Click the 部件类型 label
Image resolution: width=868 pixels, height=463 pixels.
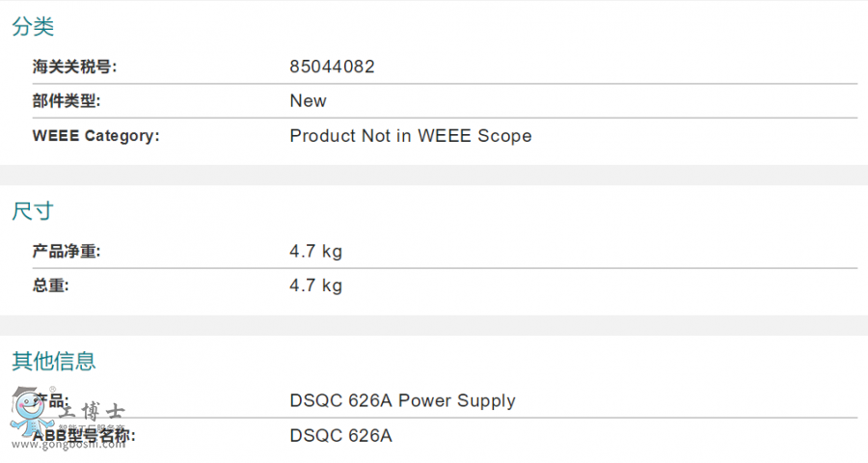(67, 100)
